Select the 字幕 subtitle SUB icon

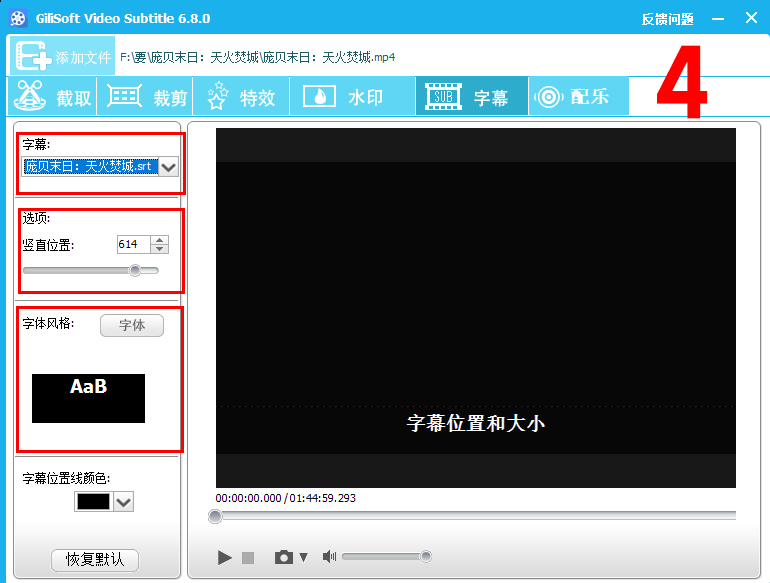coord(442,97)
